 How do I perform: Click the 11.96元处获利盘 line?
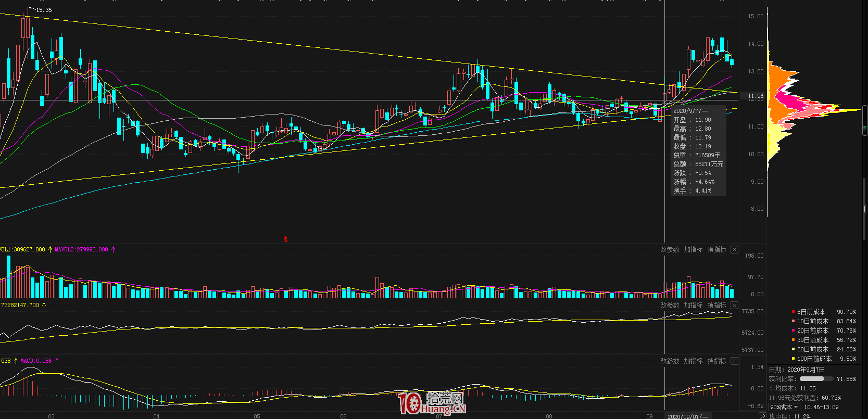[x=805, y=398]
